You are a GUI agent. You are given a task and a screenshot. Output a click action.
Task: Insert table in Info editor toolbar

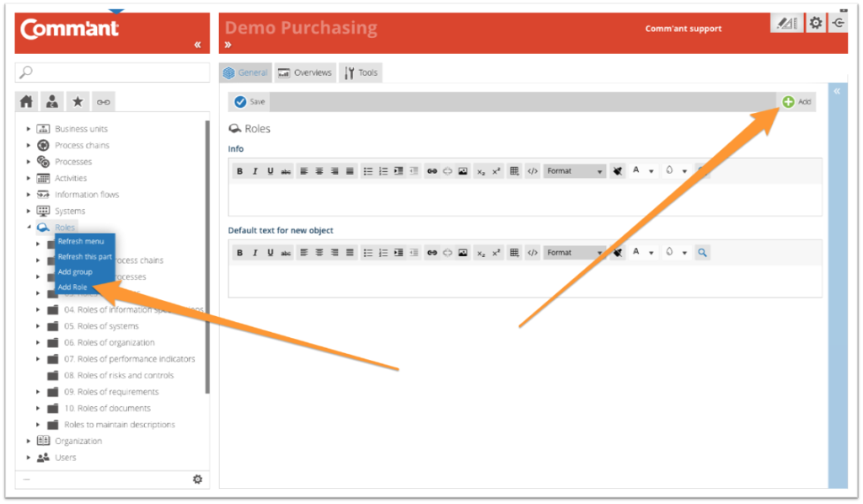[x=514, y=171]
